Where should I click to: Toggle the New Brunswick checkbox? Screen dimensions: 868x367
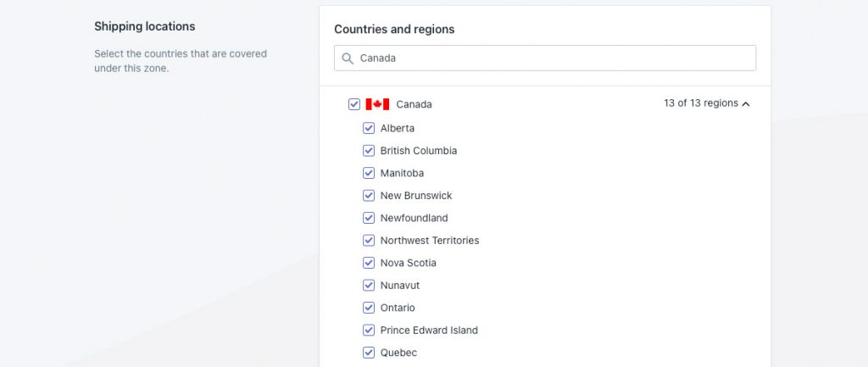click(369, 196)
